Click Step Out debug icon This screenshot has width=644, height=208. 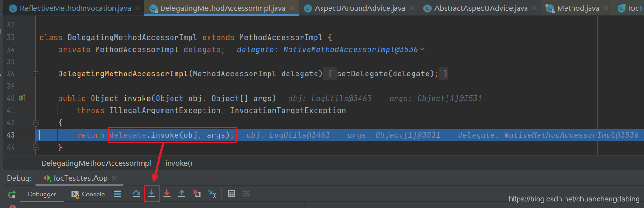(182, 194)
